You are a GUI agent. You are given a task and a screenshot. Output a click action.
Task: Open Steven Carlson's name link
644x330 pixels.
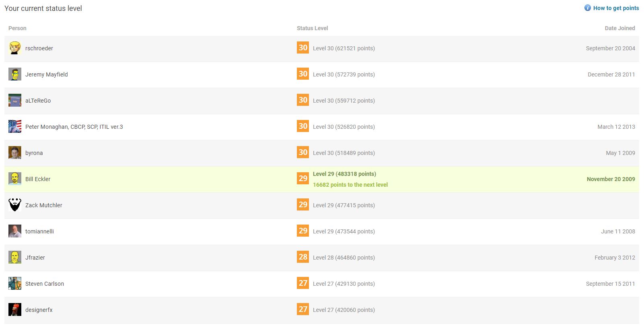pos(45,284)
